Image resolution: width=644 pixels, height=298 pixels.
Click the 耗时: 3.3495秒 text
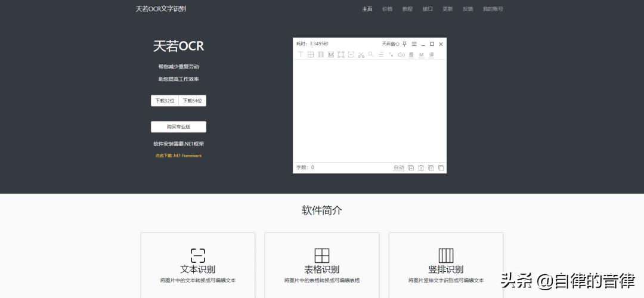click(x=312, y=44)
